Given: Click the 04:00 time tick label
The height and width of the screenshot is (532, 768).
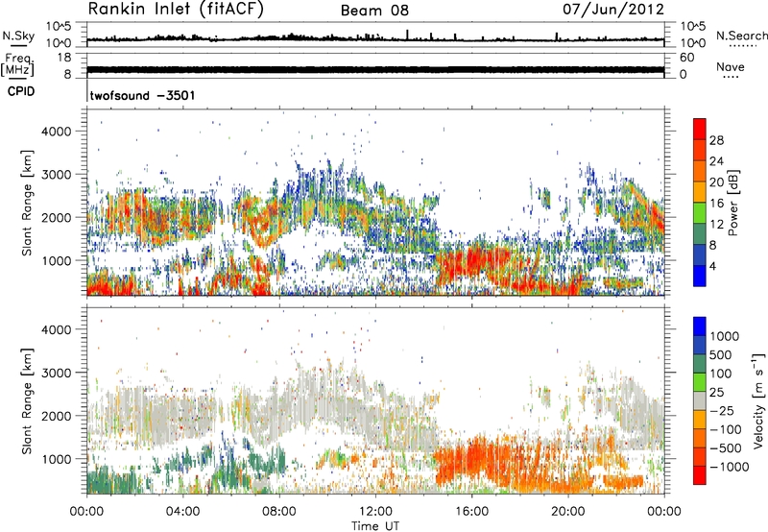Looking at the screenshot, I should point(182,511).
